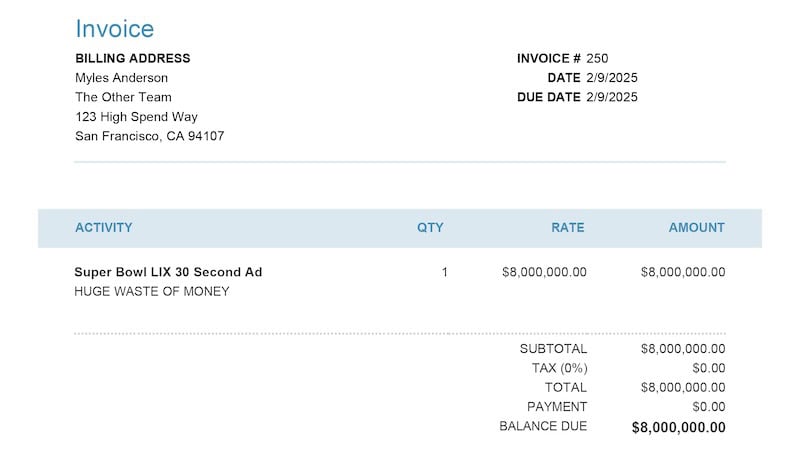Select the QTY column header

(x=430, y=228)
